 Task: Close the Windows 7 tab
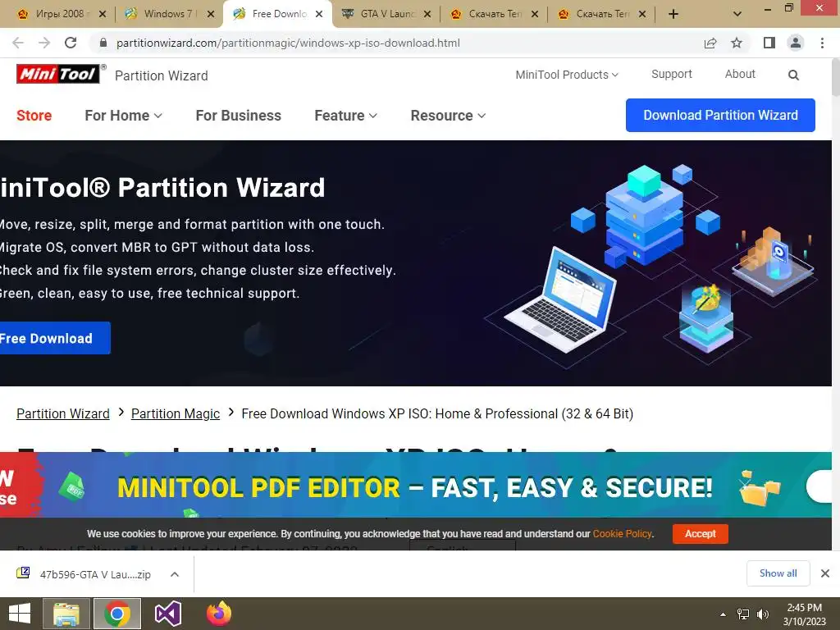211,14
